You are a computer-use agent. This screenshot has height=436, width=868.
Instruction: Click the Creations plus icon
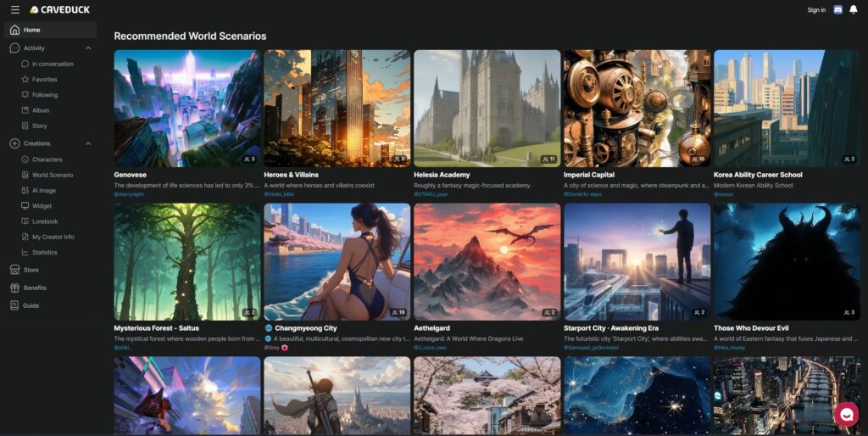(x=15, y=143)
